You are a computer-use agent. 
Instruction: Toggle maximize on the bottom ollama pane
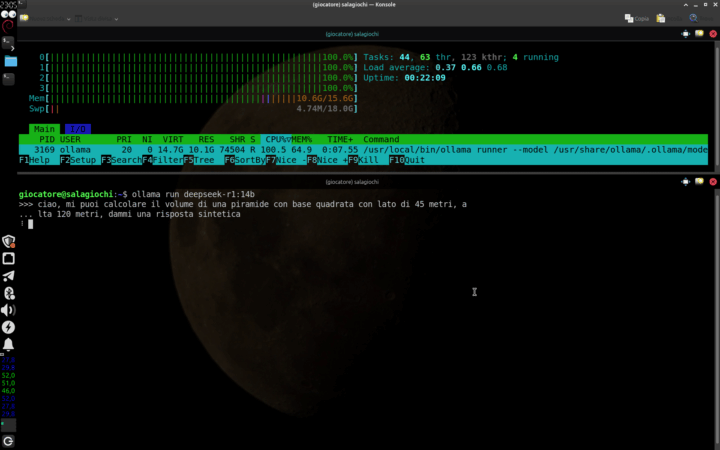(685, 183)
